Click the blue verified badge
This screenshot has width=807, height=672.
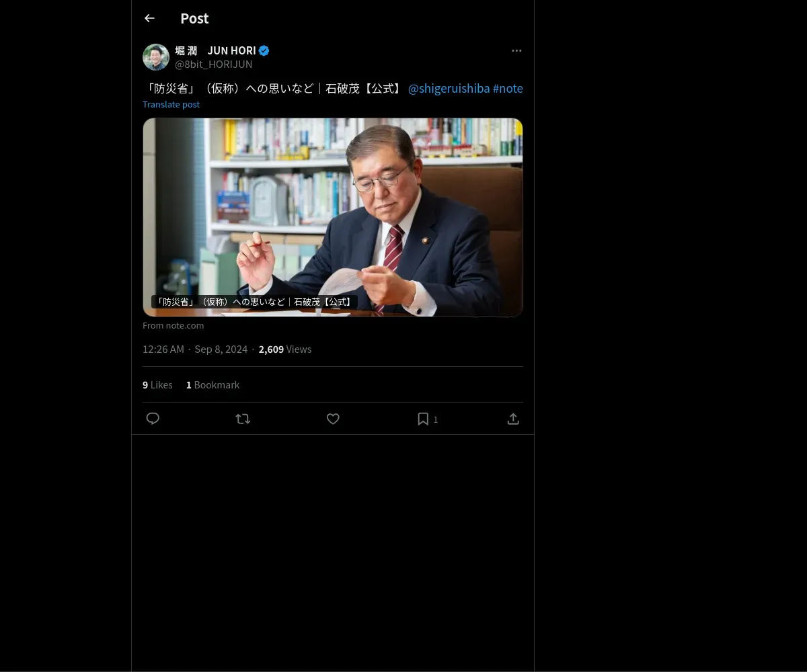(264, 50)
